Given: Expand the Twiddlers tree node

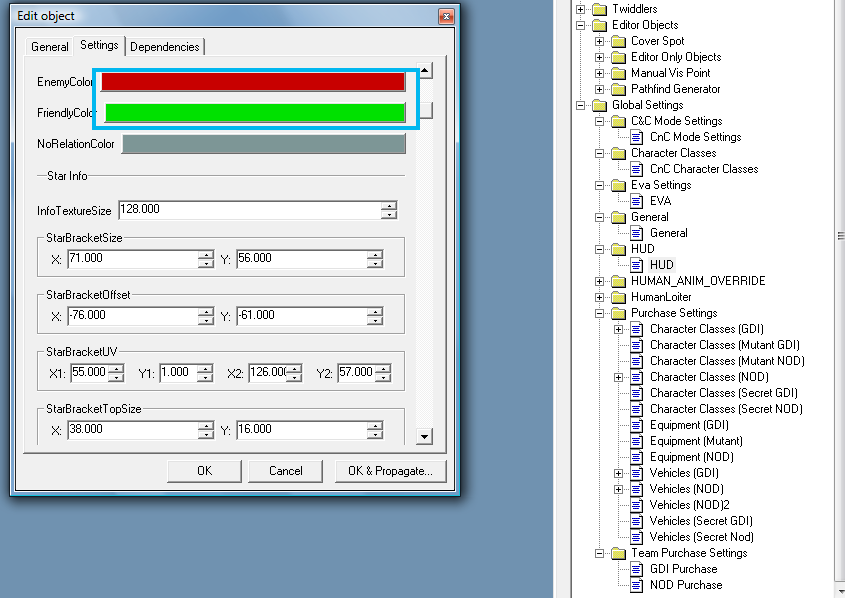Looking at the screenshot, I should coord(581,9).
